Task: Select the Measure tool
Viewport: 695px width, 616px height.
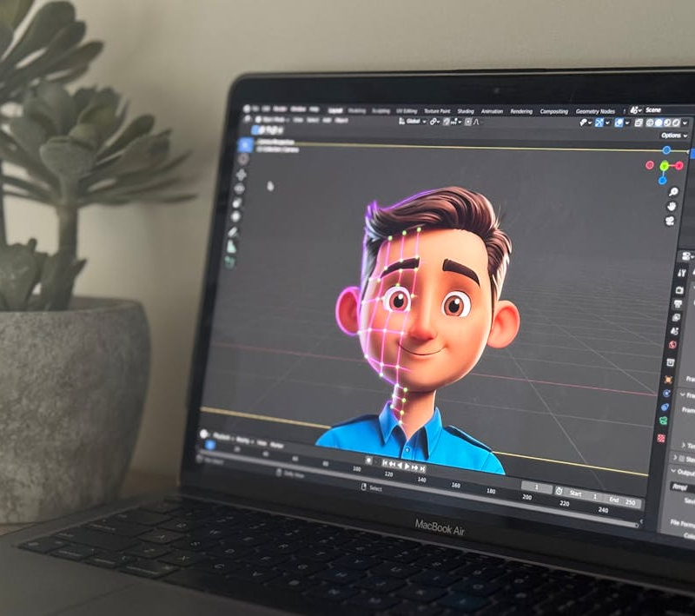Action: [x=231, y=247]
